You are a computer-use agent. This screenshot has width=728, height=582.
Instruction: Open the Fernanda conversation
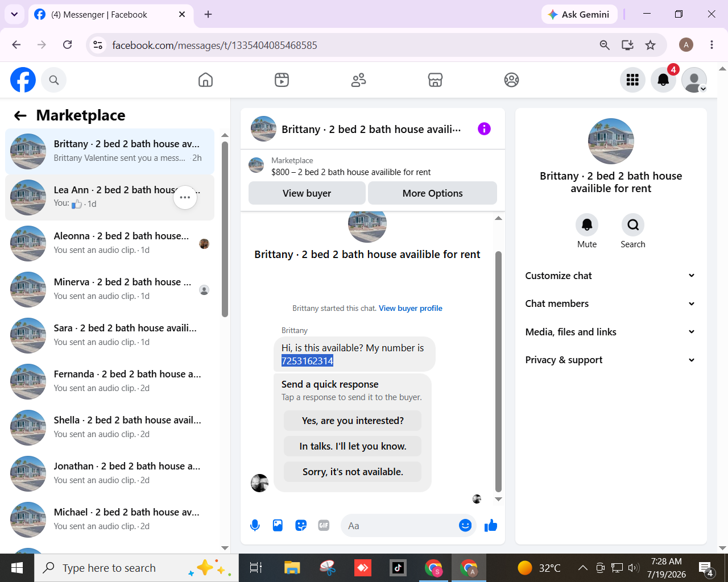click(110, 381)
